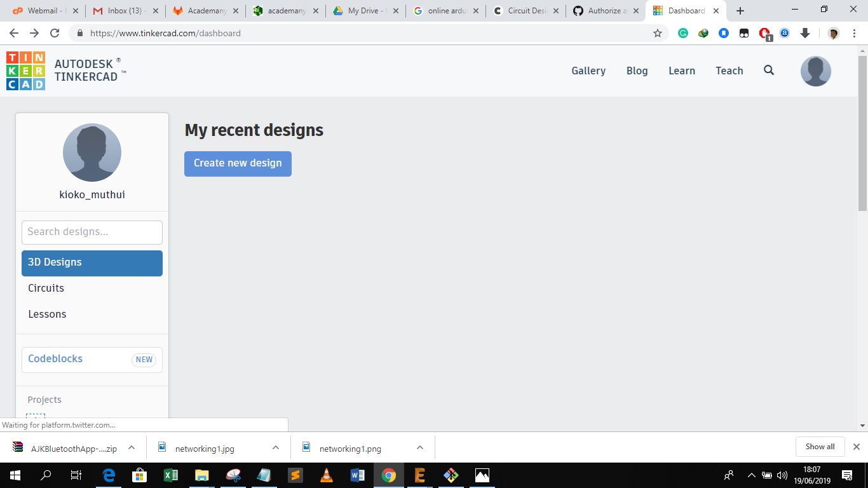Open Word from the taskbar
868x488 pixels.
pos(357,475)
